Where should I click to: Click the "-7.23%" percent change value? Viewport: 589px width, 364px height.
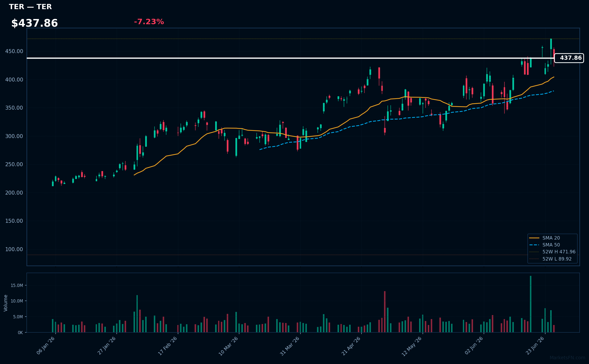(149, 22)
